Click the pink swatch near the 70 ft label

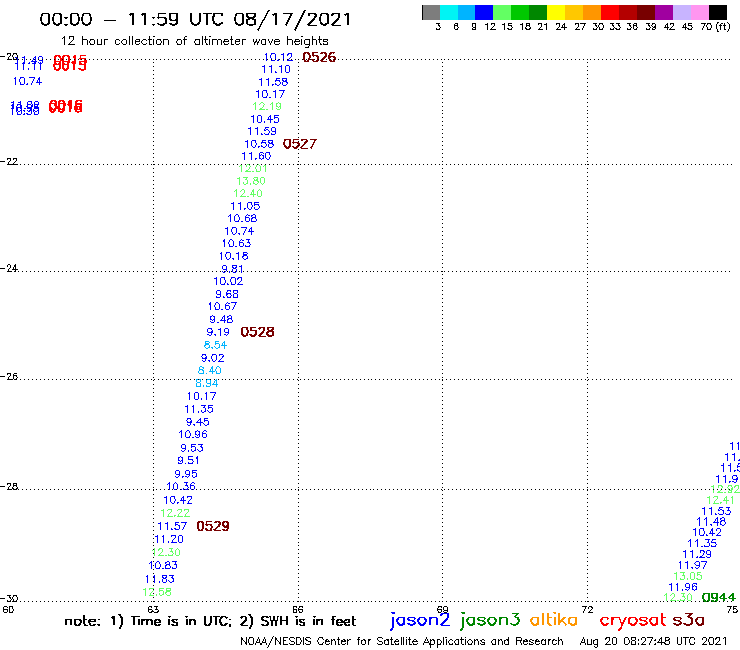[700, 12]
